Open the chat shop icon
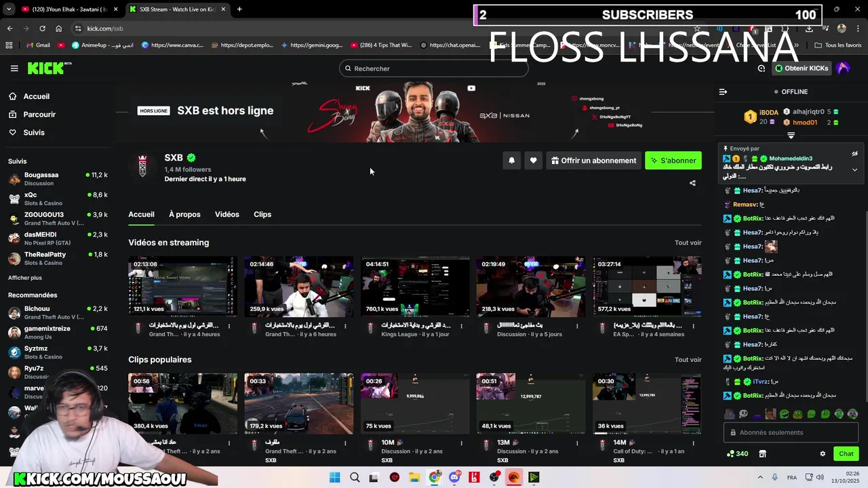The width and height of the screenshot is (868, 488). [762, 453]
